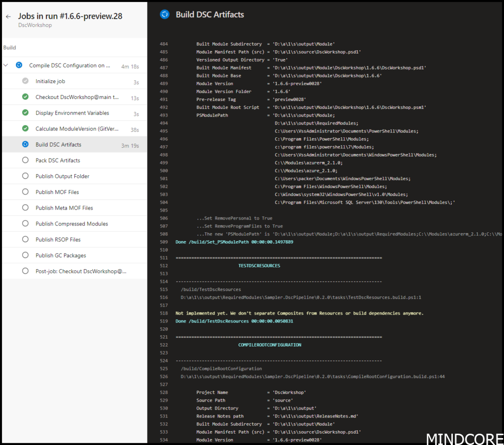Click the green check icon for Display Environment Variables
Screen dimensions: 504x445
tap(25, 113)
